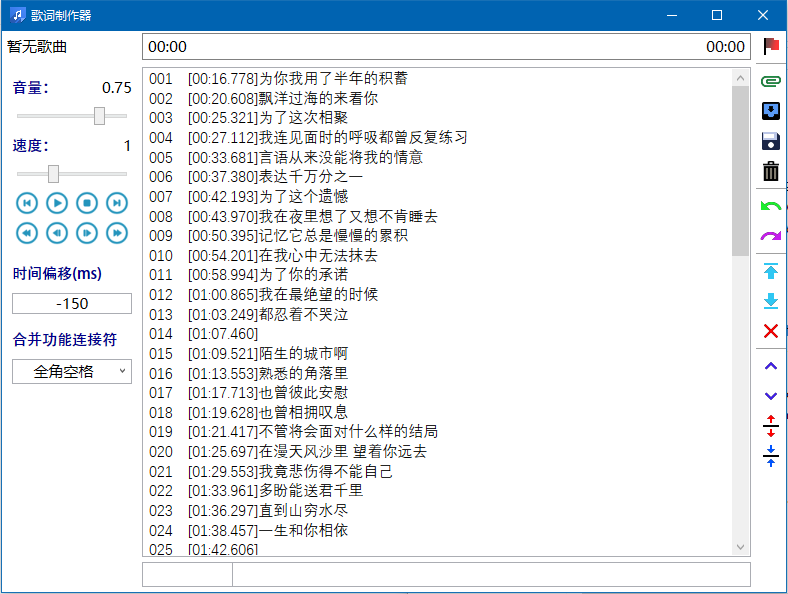This screenshot has height=594, width=788.
Task: Stop playback with the stop button
Action: pyautogui.click(x=87, y=203)
